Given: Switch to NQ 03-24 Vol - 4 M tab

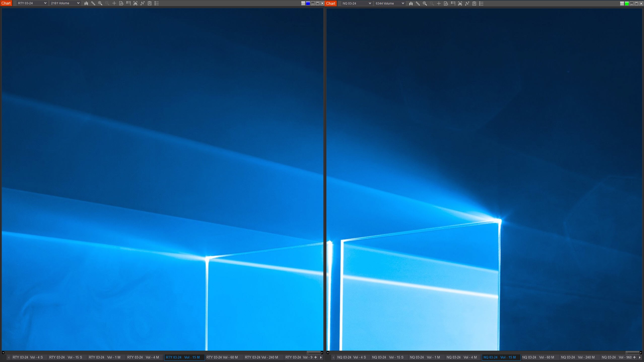Looking at the screenshot, I should click(x=461, y=357).
